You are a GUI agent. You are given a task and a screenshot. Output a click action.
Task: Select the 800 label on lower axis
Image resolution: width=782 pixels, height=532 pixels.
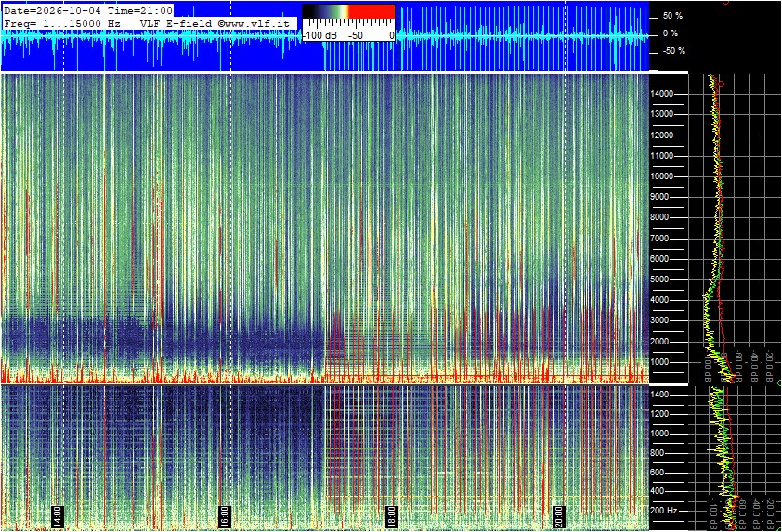click(658, 453)
